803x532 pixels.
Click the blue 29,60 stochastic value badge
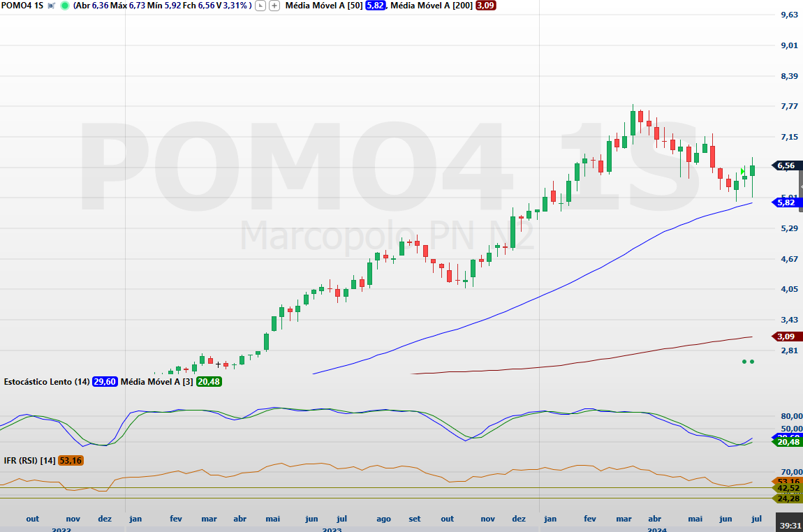click(104, 382)
